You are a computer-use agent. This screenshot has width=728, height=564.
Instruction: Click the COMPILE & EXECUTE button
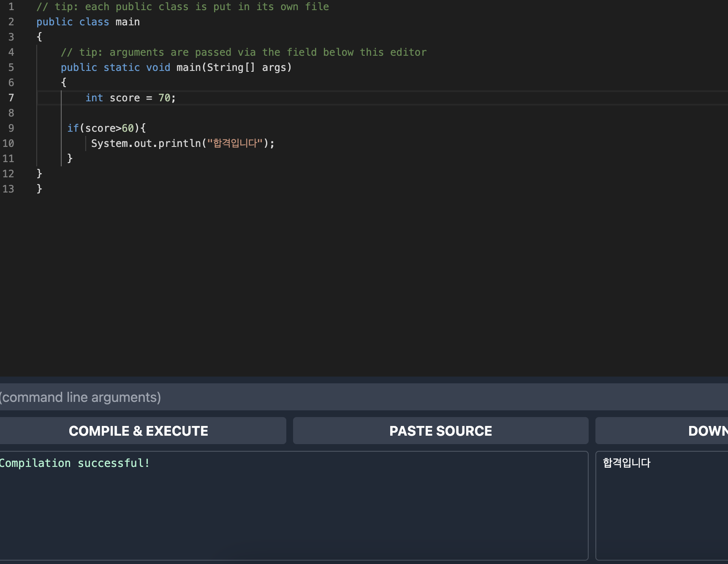(x=139, y=431)
